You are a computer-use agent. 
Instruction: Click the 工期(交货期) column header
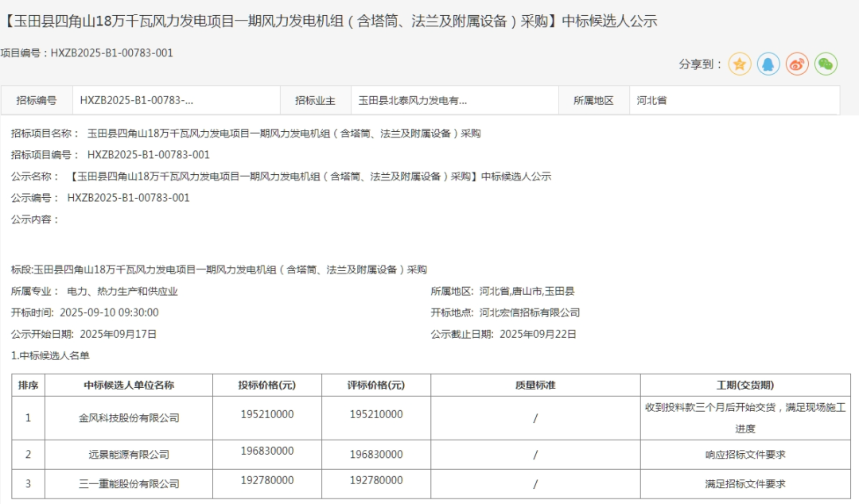click(744, 386)
